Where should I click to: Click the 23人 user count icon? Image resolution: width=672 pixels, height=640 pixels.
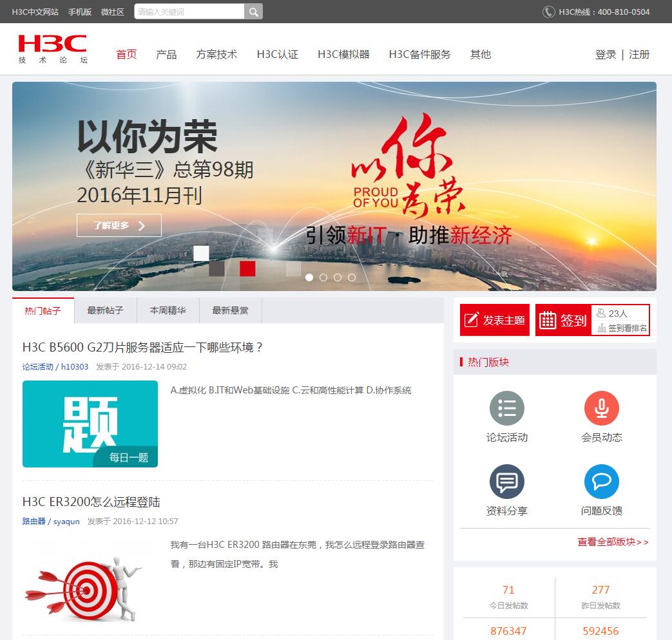601,313
